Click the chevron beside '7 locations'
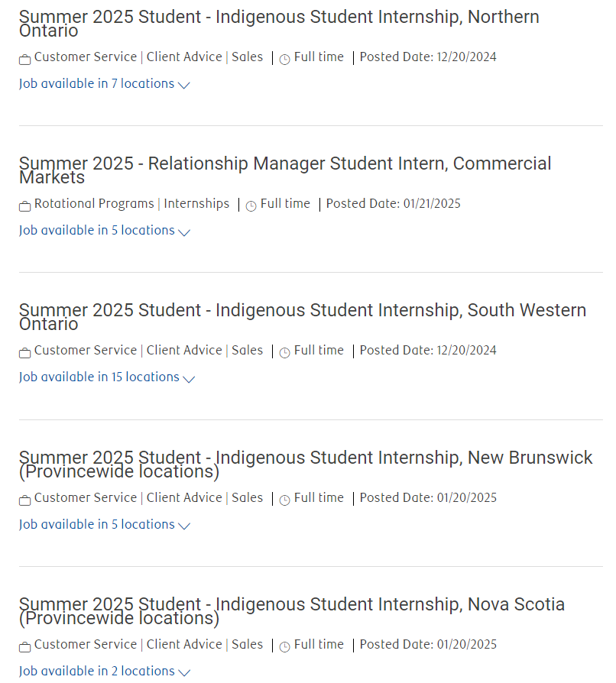Image resolution: width=616 pixels, height=683 pixels. click(x=184, y=86)
